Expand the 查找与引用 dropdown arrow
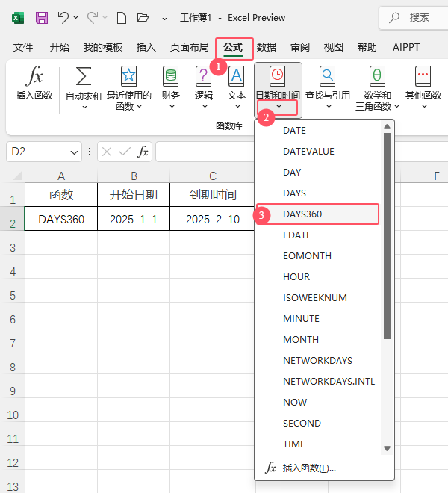 (x=329, y=107)
